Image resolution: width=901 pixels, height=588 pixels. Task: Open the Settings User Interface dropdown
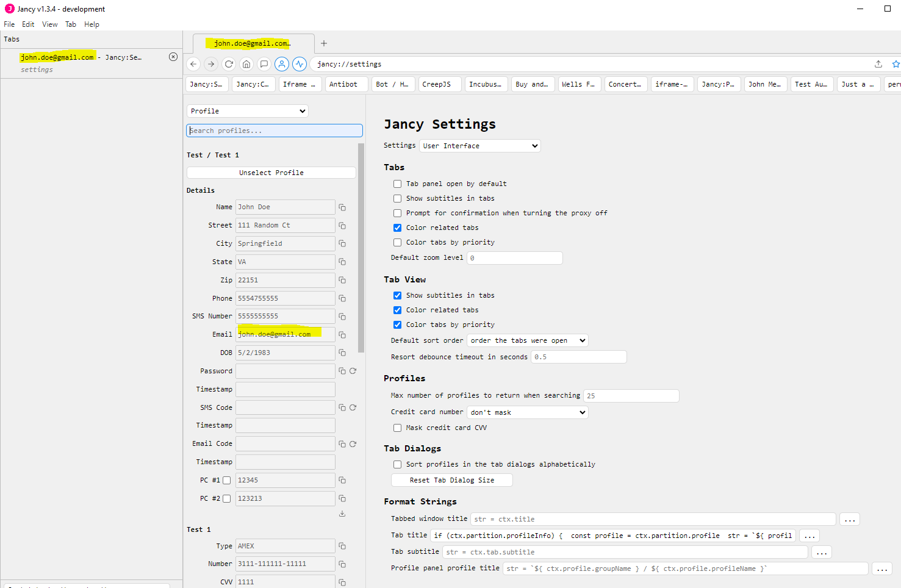click(479, 146)
